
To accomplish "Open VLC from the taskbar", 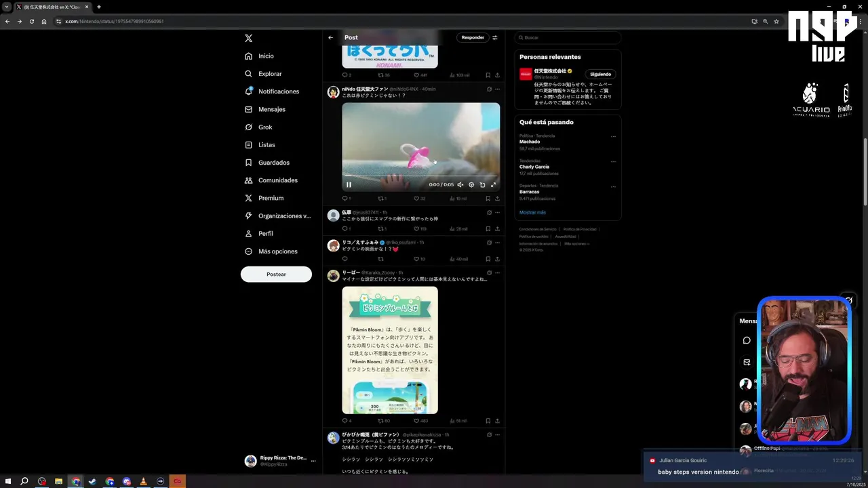I will [x=143, y=481].
